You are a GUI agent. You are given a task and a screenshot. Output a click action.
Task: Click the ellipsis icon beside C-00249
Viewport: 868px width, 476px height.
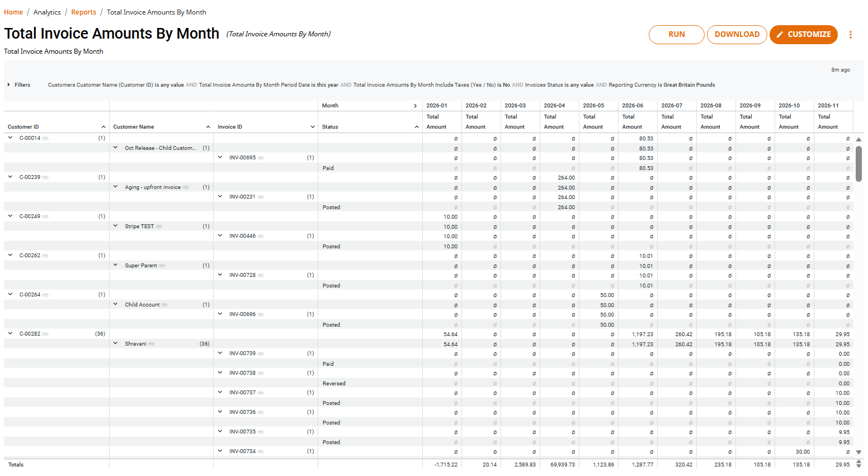click(45, 216)
